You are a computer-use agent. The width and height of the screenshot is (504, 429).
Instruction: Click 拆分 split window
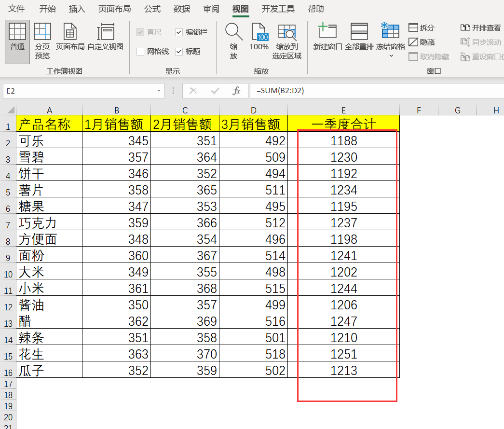point(422,28)
